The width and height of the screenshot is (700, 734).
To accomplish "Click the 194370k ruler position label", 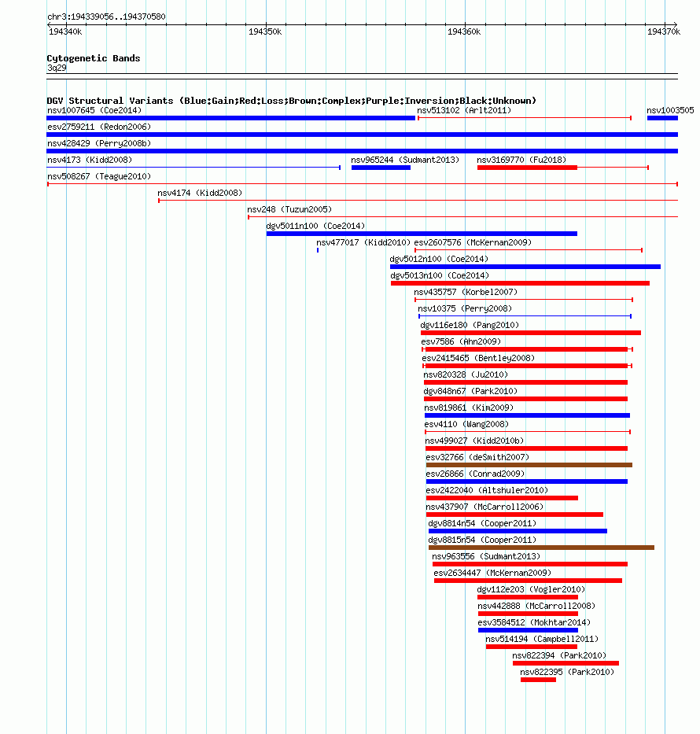I will pyautogui.click(x=664, y=31).
